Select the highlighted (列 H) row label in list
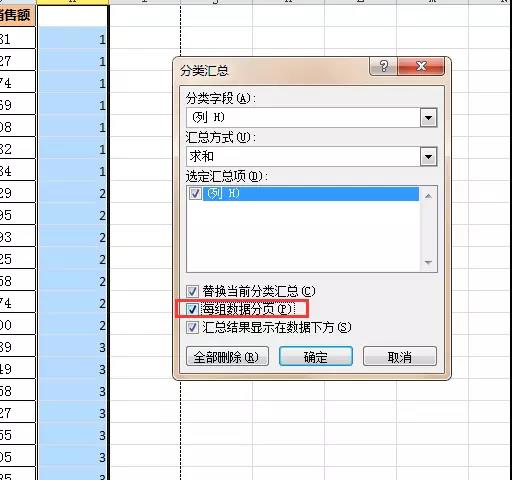Viewport: 512px width, 480px height. click(x=311, y=194)
